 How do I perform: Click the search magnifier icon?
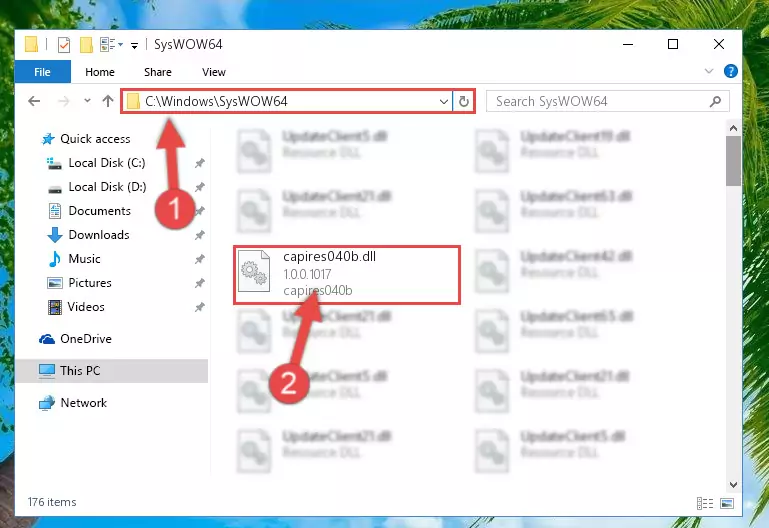(x=715, y=101)
